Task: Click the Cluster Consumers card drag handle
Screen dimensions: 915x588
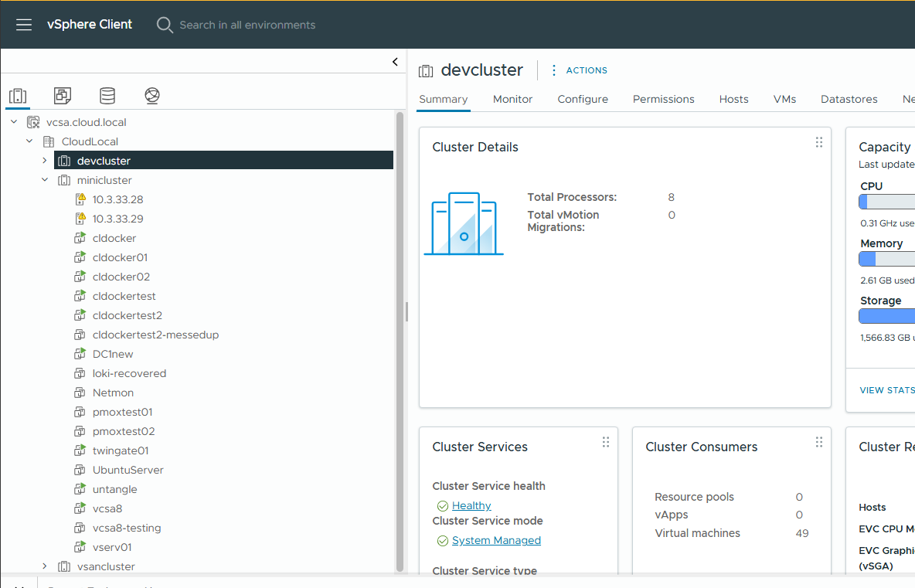Action: pos(819,442)
